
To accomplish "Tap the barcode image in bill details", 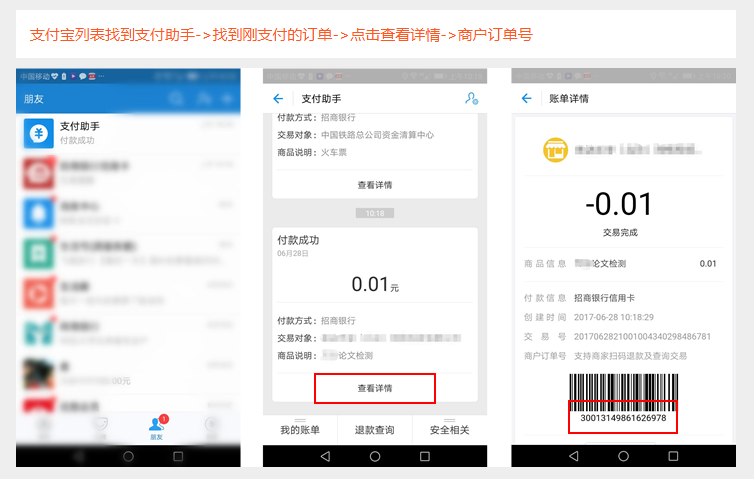I will [623, 391].
